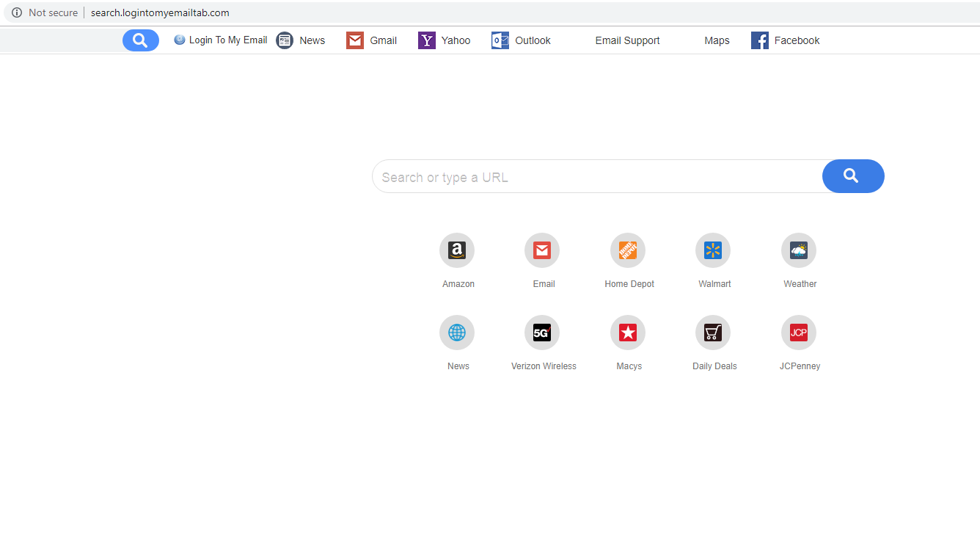Click the blue search button in the top toolbar
The width and height of the screenshot is (980, 552).
(x=141, y=40)
